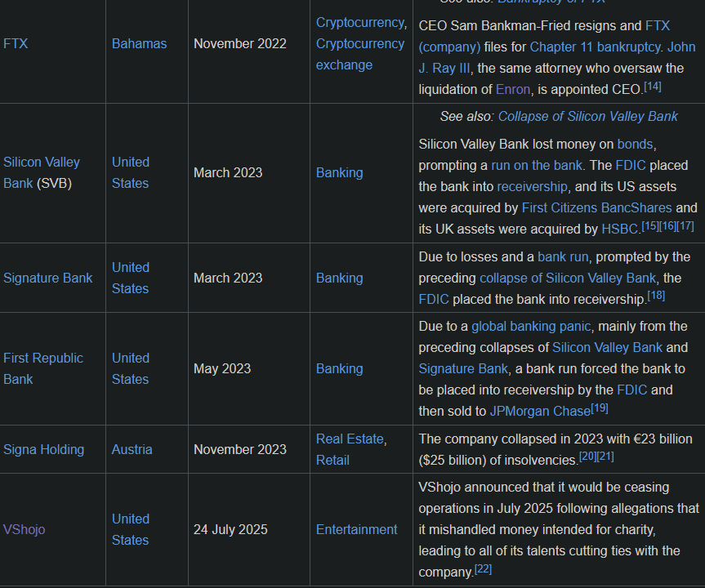705x588 pixels.
Task: Open FDIC link in Silicon Valley Bank description
Action: click(631, 166)
